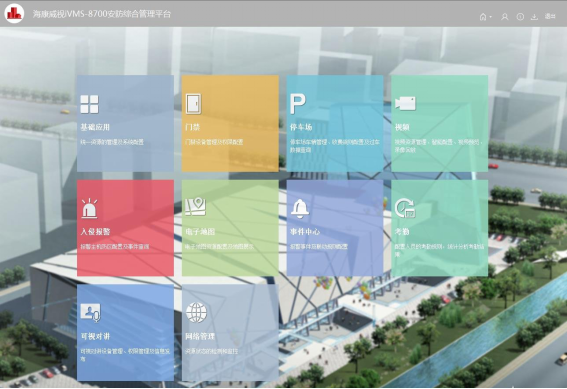
Task: Click the download icon in the header
Action: coord(534,17)
